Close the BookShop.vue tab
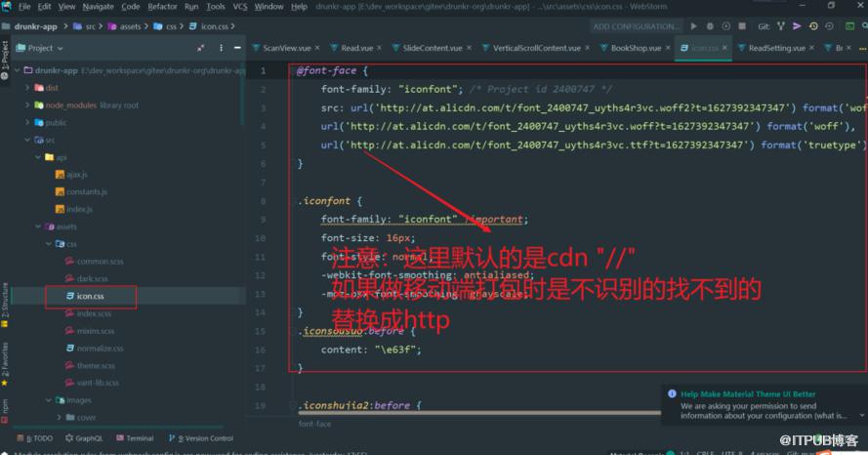Image resolution: width=868 pixels, height=455 pixels. [x=668, y=48]
